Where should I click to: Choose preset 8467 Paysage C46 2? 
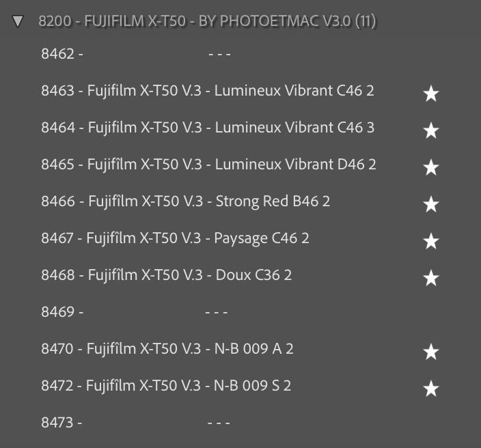[x=175, y=238]
